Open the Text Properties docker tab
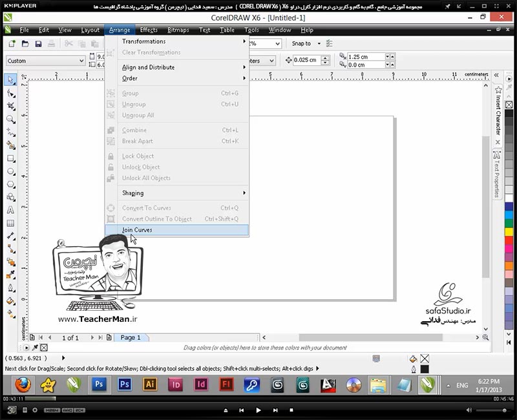 tap(497, 174)
